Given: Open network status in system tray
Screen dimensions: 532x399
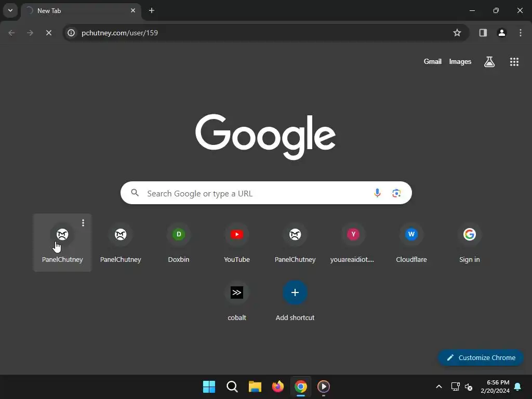Looking at the screenshot, I should [455, 387].
